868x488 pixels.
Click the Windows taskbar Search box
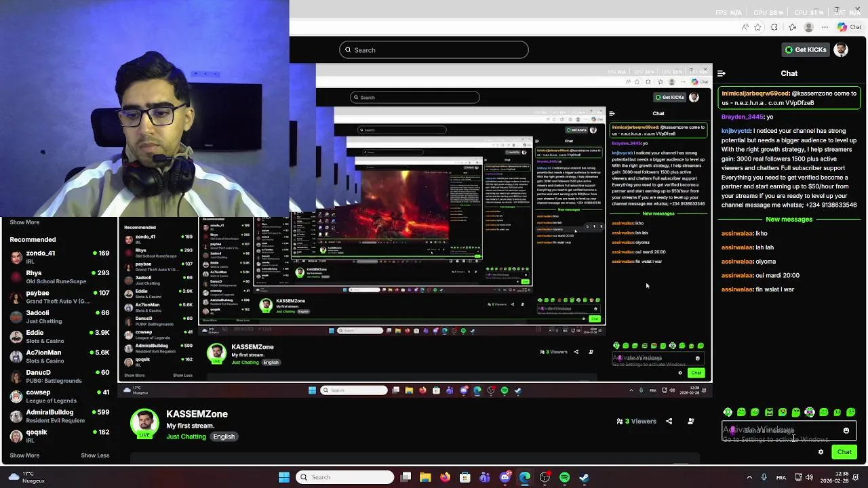tap(344, 477)
